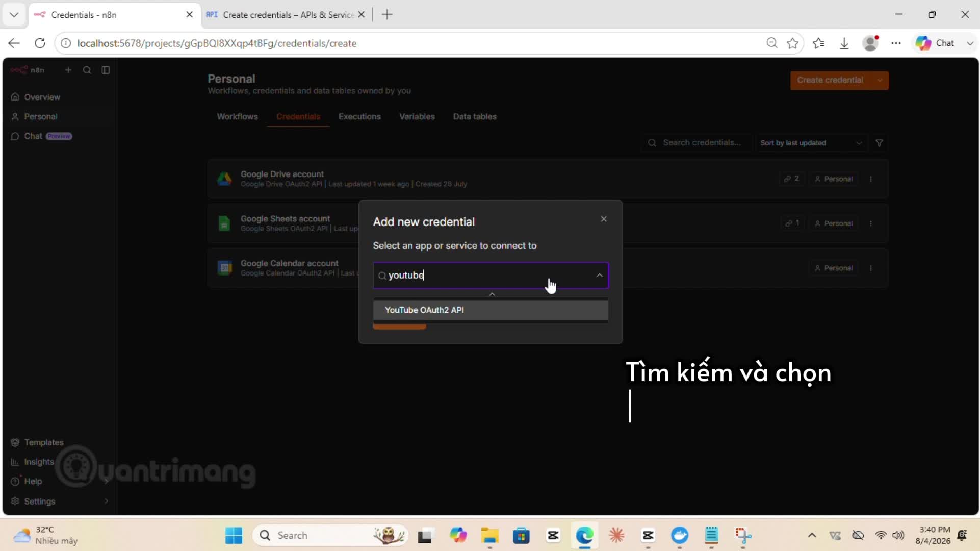The width and height of the screenshot is (980, 551).
Task: Switch to the Workflows tab
Action: click(x=237, y=116)
